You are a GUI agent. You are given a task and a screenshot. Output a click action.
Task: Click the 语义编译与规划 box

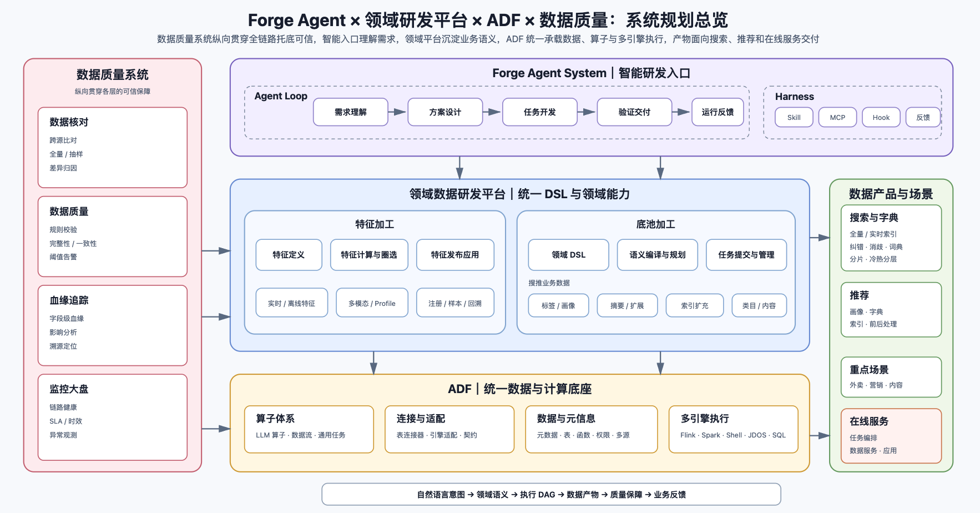coord(658,255)
